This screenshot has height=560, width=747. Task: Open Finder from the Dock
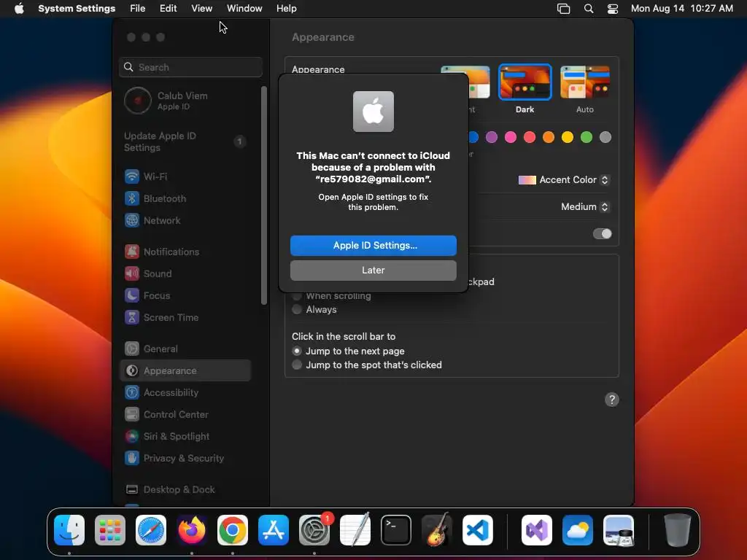pyautogui.click(x=69, y=530)
